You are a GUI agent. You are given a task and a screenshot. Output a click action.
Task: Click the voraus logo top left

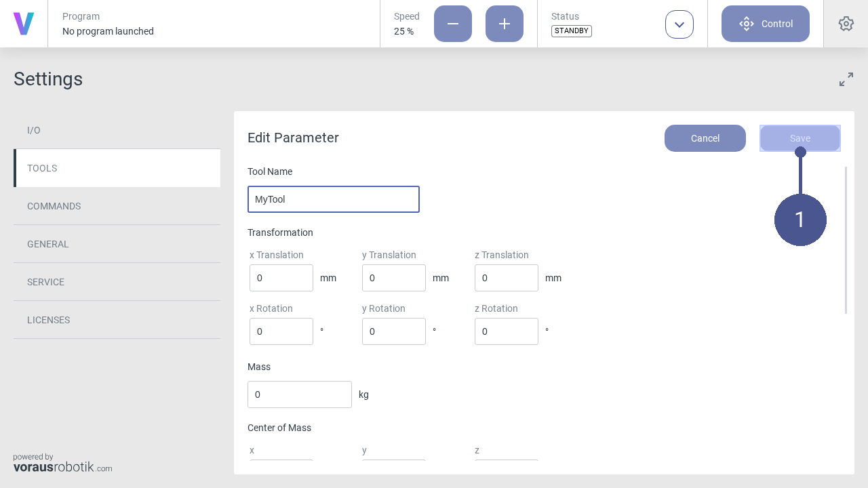coord(24,24)
